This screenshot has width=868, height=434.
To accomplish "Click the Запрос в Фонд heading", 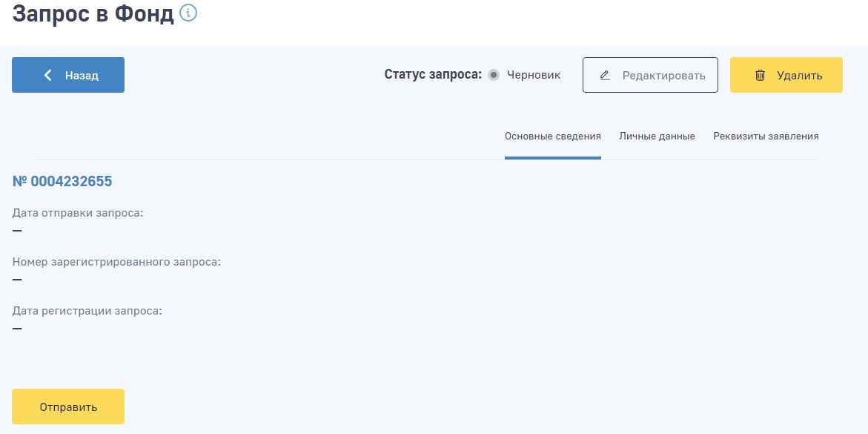I will pyautogui.click(x=93, y=14).
